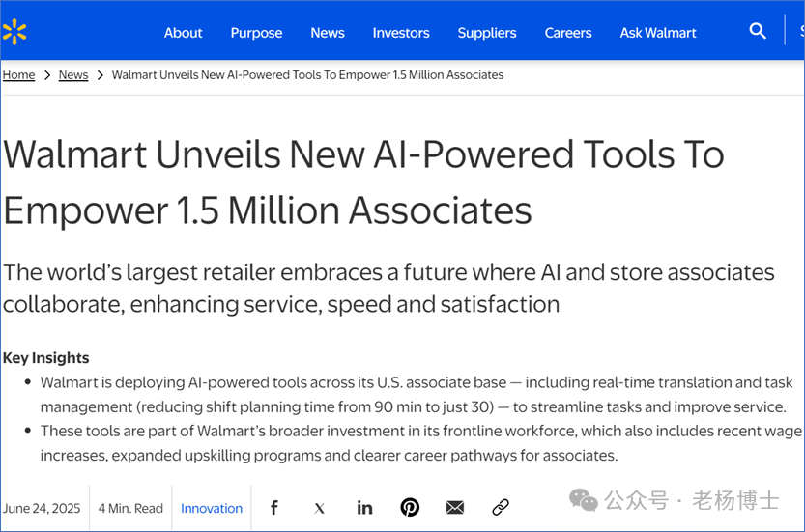Click the 4 Min. Read label
Screen dimensions: 805x532
pos(130,509)
